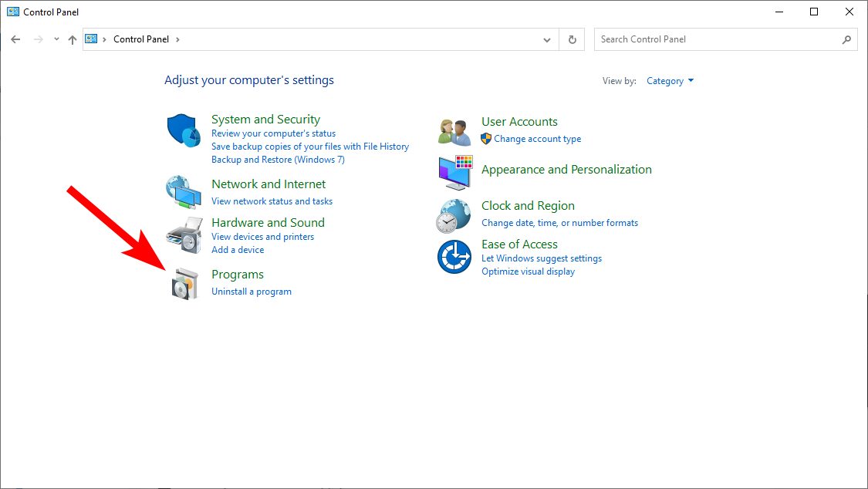
Task: Click Save backup copies with File History
Action: (310, 147)
